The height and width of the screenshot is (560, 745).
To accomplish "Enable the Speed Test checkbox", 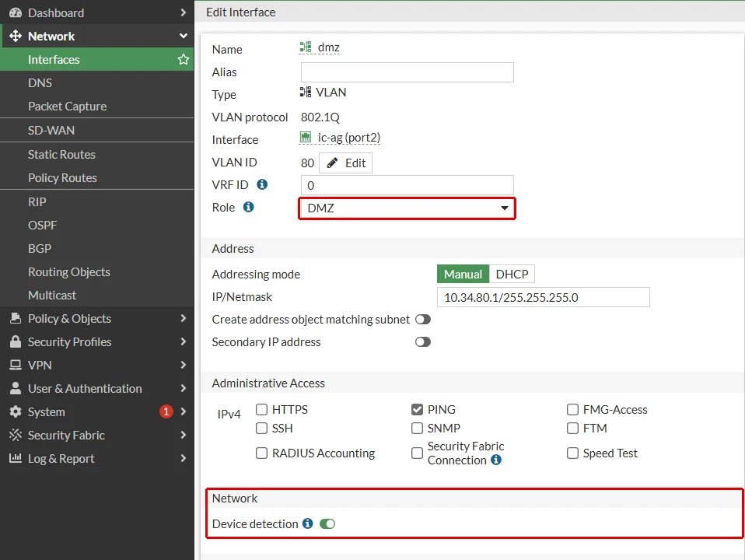I will pos(572,453).
